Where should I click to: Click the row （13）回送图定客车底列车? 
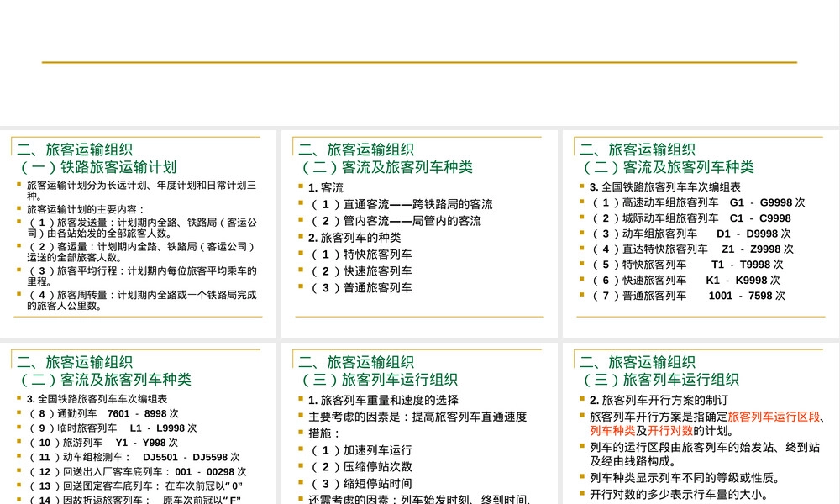tap(135, 486)
